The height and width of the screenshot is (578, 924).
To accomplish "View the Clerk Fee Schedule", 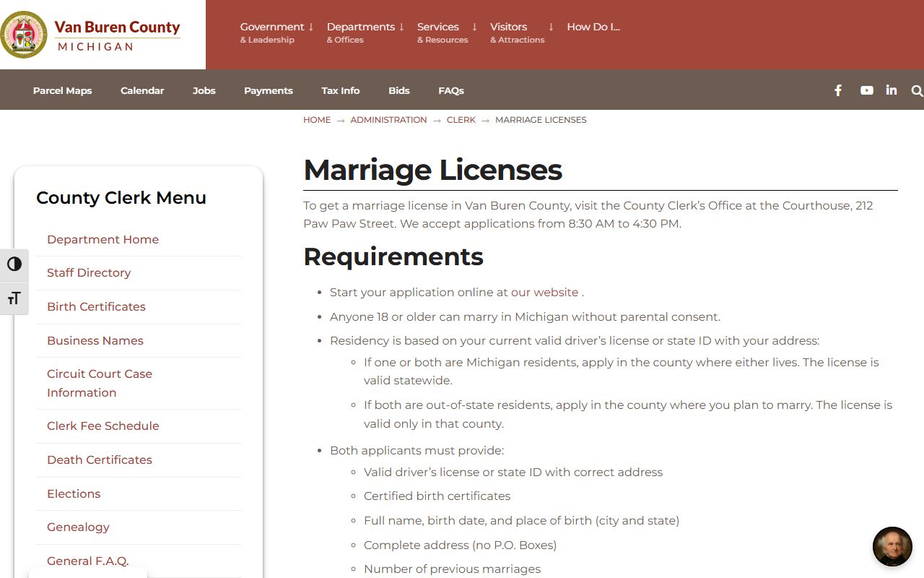I will tap(103, 426).
